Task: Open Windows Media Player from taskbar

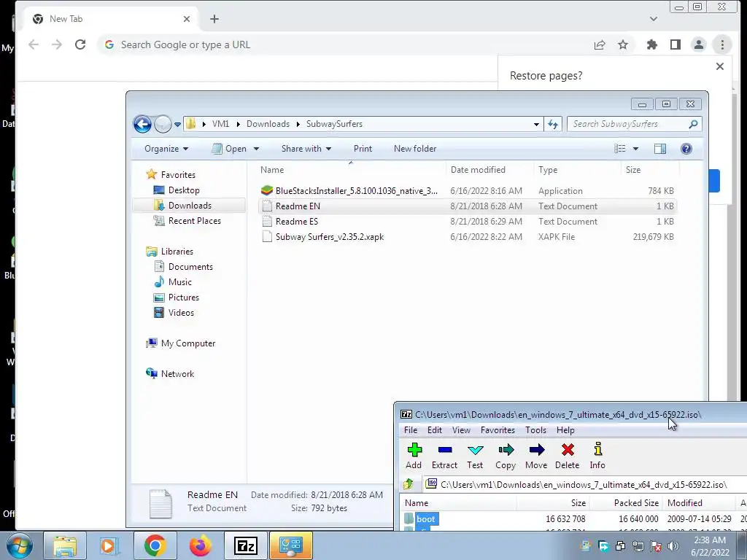Action: click(x=109, y=545)
